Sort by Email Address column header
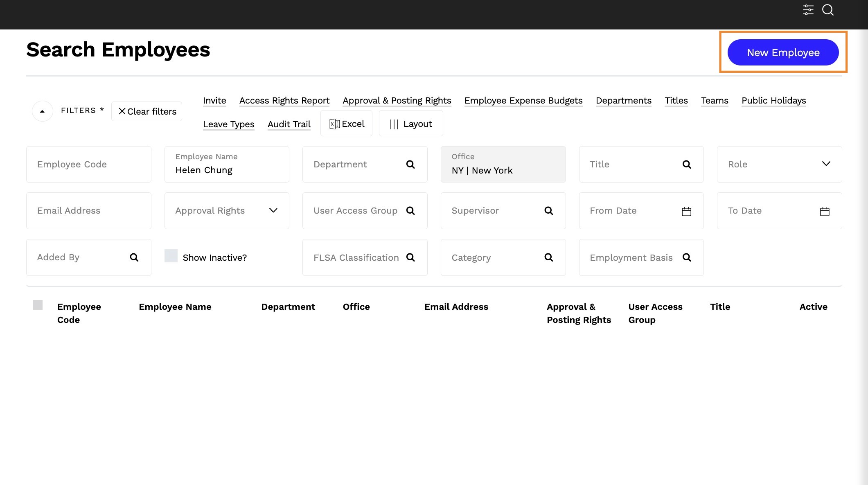 click(456, 307)
